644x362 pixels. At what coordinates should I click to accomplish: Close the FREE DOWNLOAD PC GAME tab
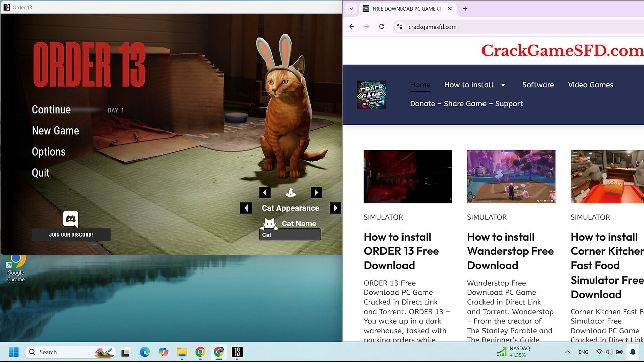[x=450, y=9]
